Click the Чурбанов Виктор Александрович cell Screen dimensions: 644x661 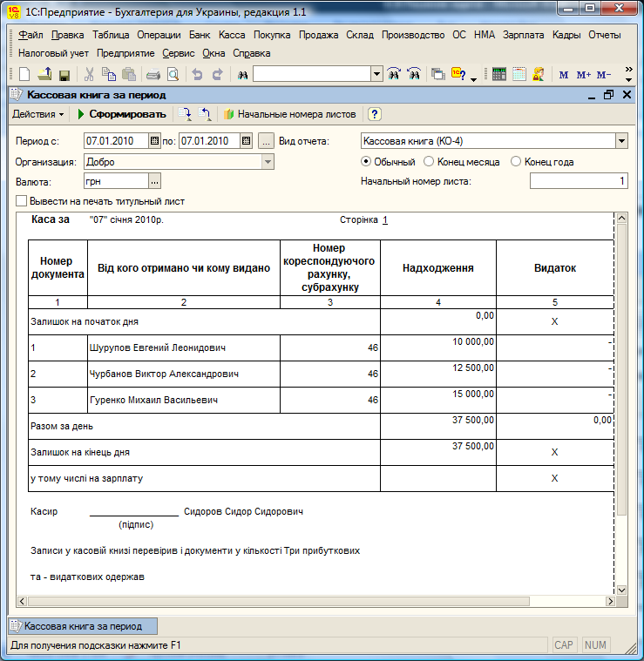pos(184,374)
